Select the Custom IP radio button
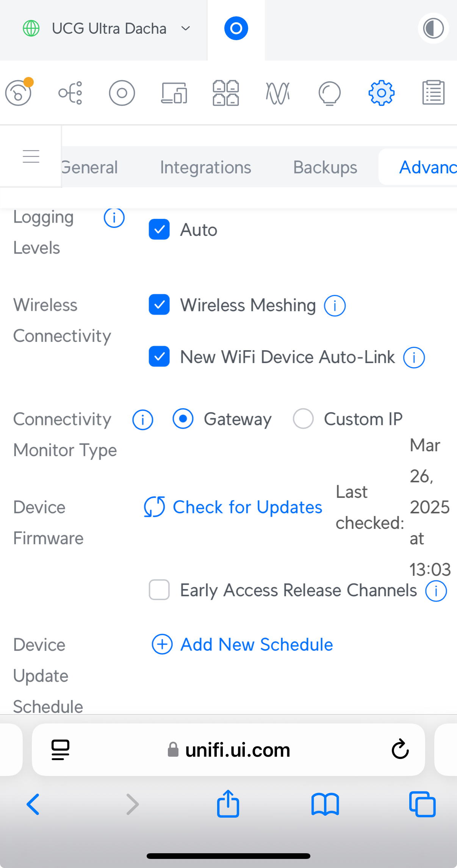This screenshot has height=868, width=457. point(303,419)
